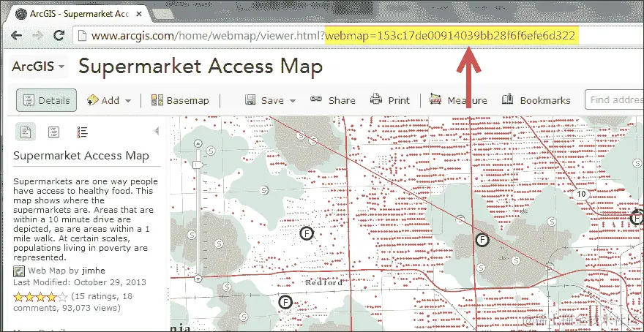Click the Redford map label

(324, 283)
